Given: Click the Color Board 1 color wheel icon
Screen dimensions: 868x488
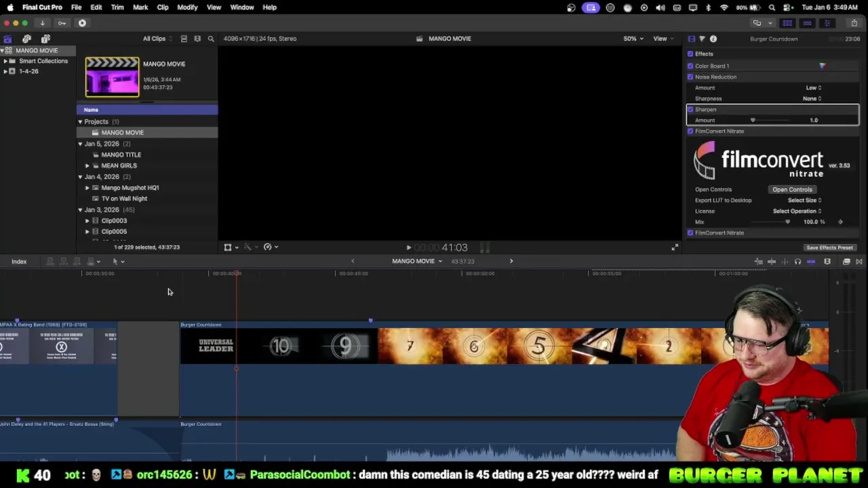Looking at the screenshot, I should point(822,66).
